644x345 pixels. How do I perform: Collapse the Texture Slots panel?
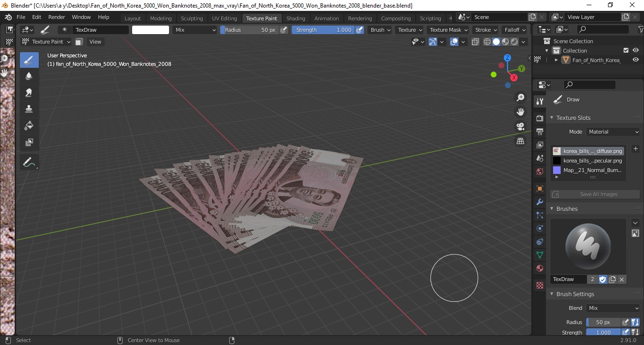[552, 118]
